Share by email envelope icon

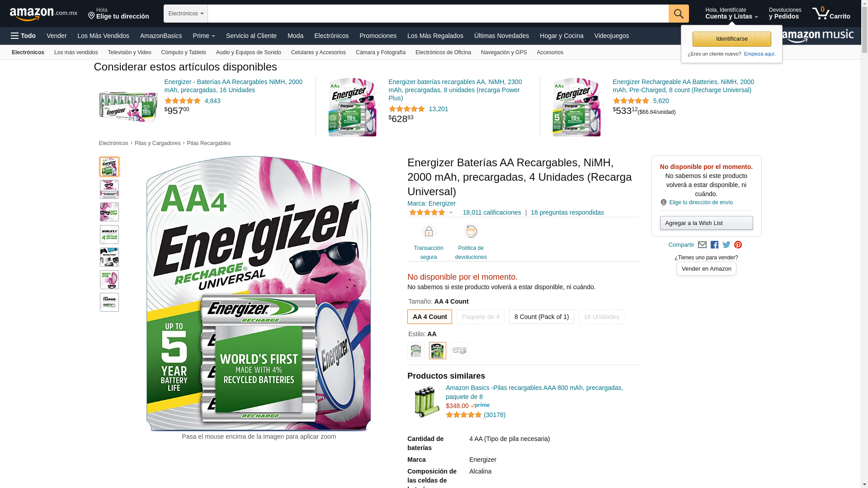tap(702, 245)
